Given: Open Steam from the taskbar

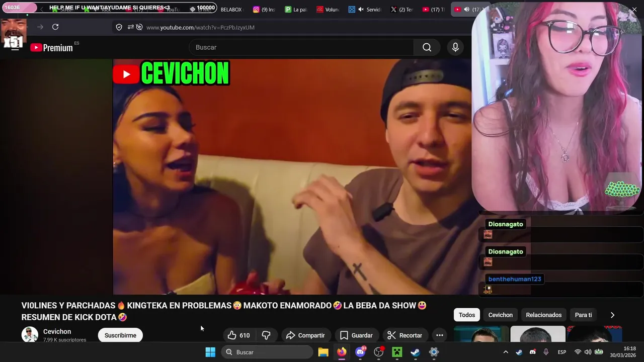Looking at the screenshot, I should pyautogui.click(x=416, y=352).
